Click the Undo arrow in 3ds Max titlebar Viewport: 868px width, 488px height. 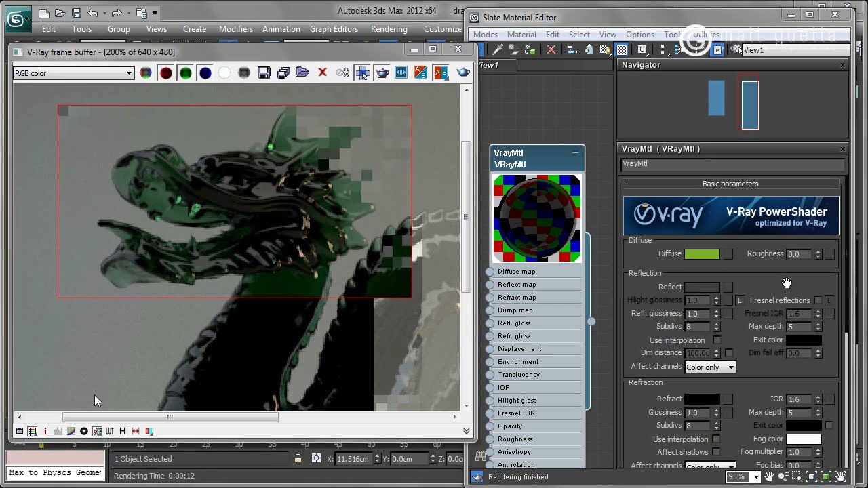pos(93,13)
